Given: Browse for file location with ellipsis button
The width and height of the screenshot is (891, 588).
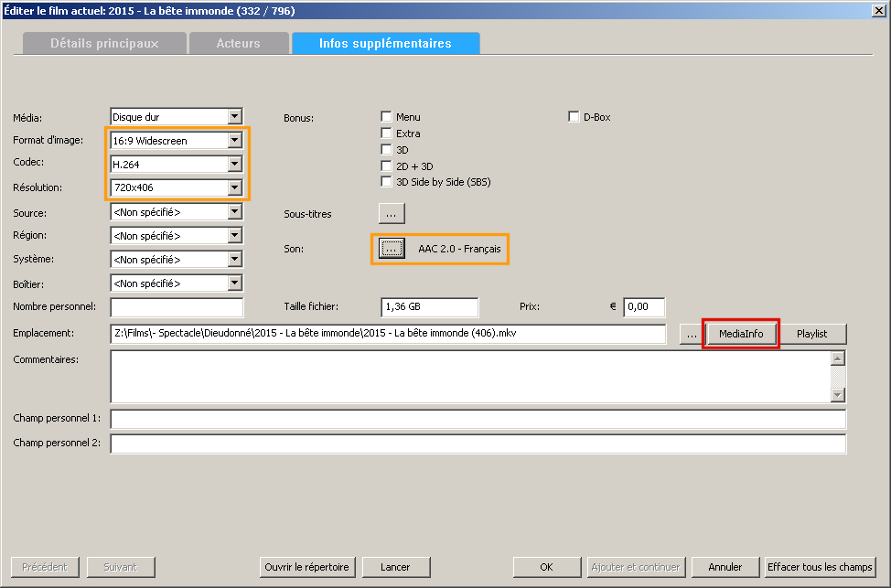Looking at the screenshot, I should [692, 334].
